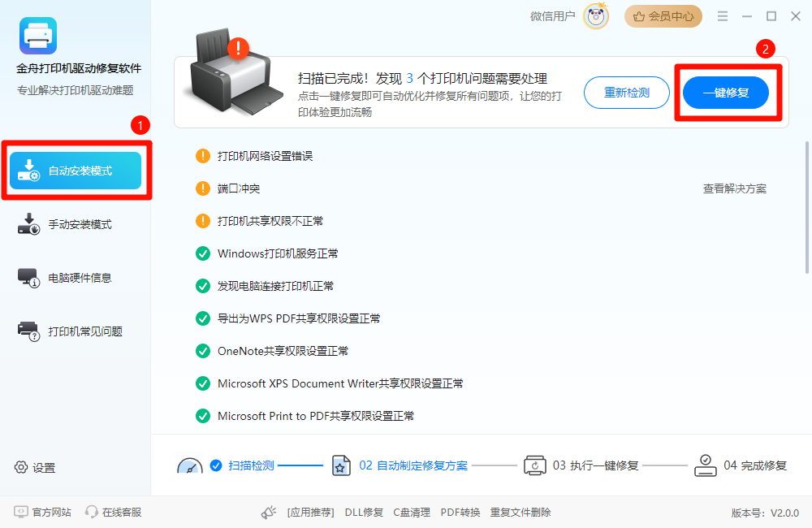Open the hamburger menu icon in title bar

pos(723,16)
